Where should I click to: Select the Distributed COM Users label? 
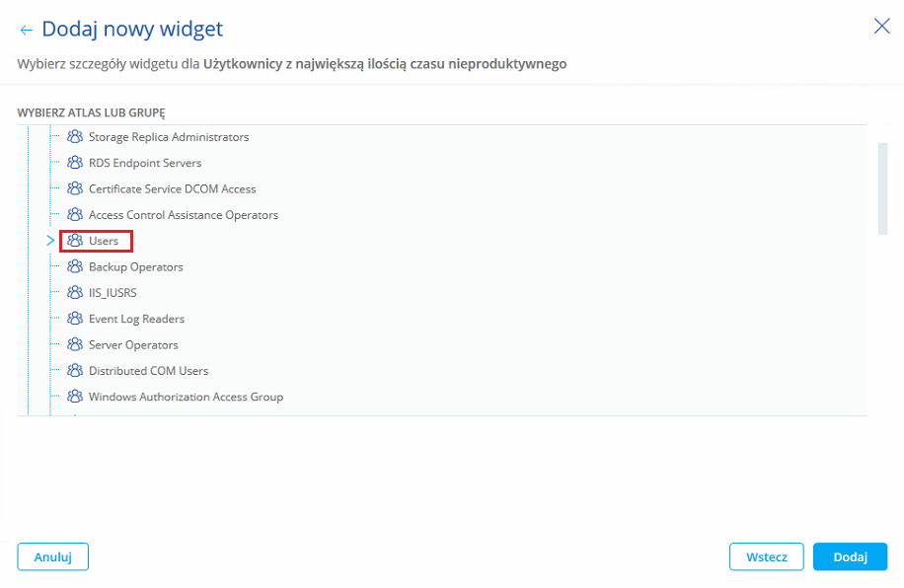point(148,371)
